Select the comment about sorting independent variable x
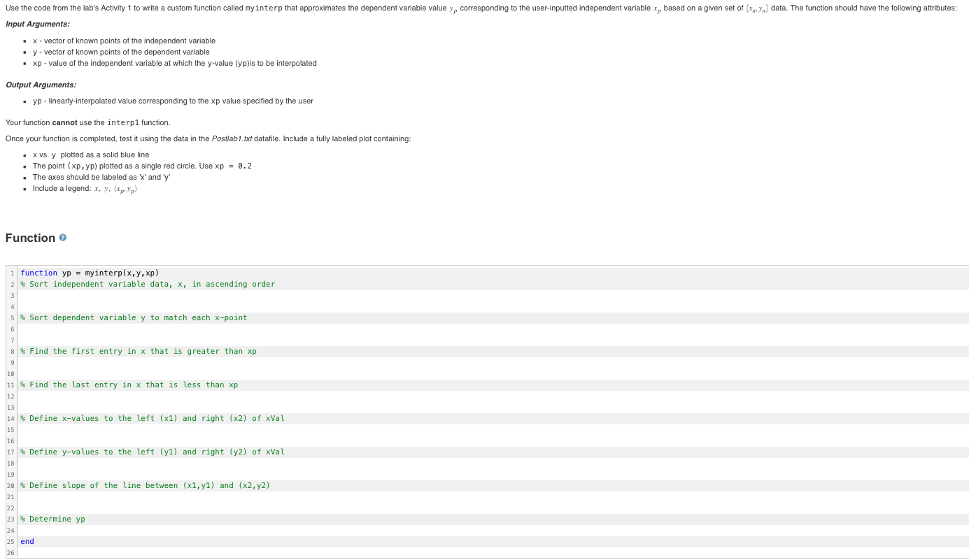This screenshot has height=560, width=969. point(148,284)
